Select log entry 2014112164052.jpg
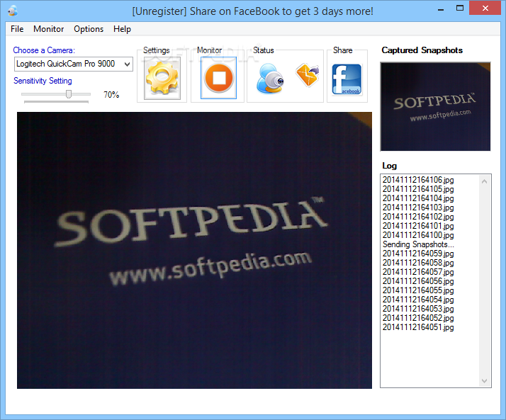The width and height of the screenshot is (506, 420). 418,318
